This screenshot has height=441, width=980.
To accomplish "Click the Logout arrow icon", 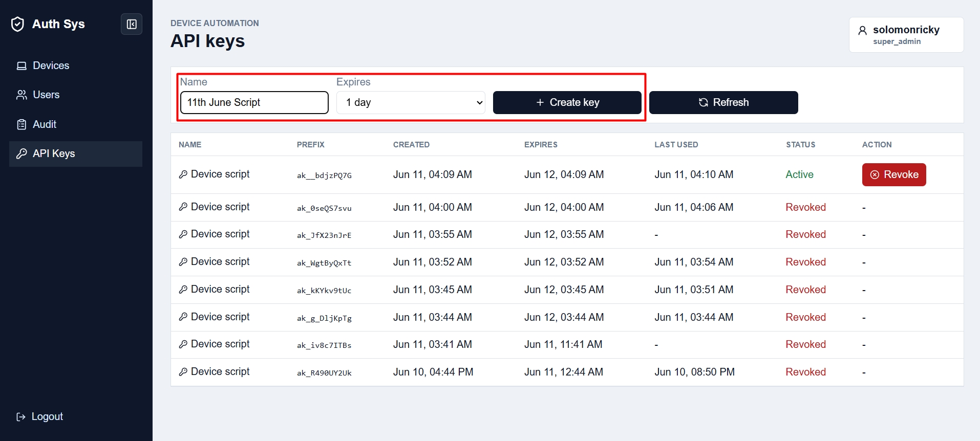I will [x=21, y=416].
